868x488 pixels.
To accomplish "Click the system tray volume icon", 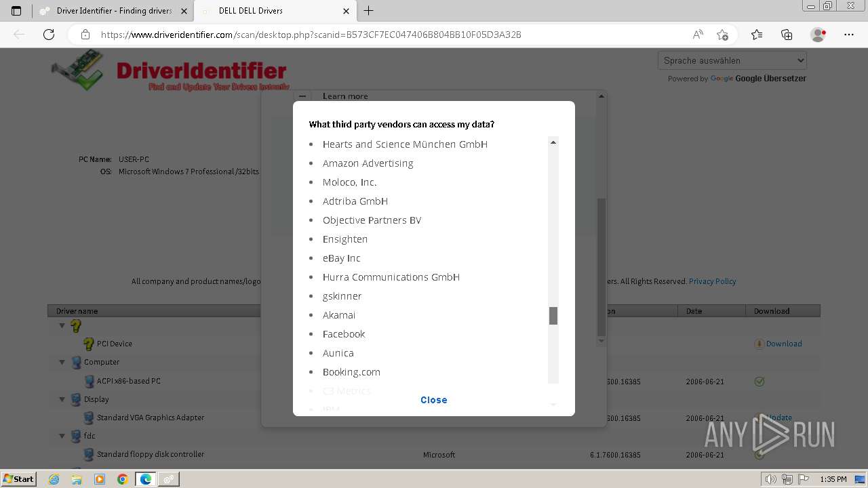I will tap(770, 479).
